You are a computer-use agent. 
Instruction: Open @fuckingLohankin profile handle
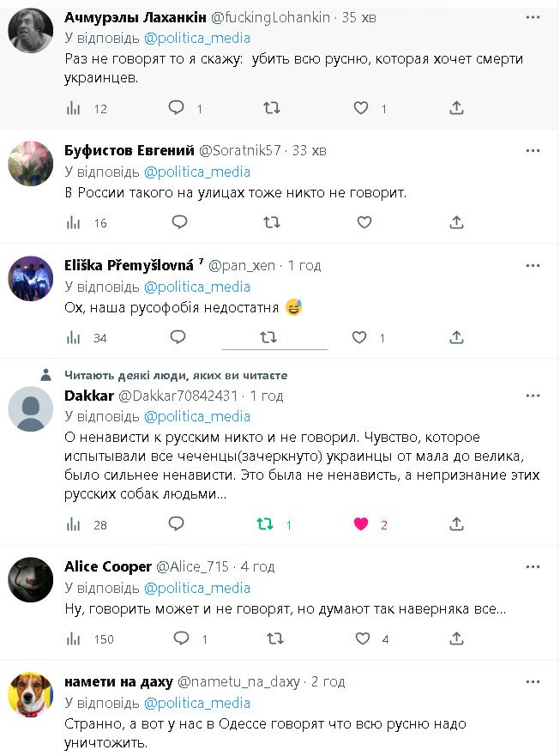click(278, 17)
